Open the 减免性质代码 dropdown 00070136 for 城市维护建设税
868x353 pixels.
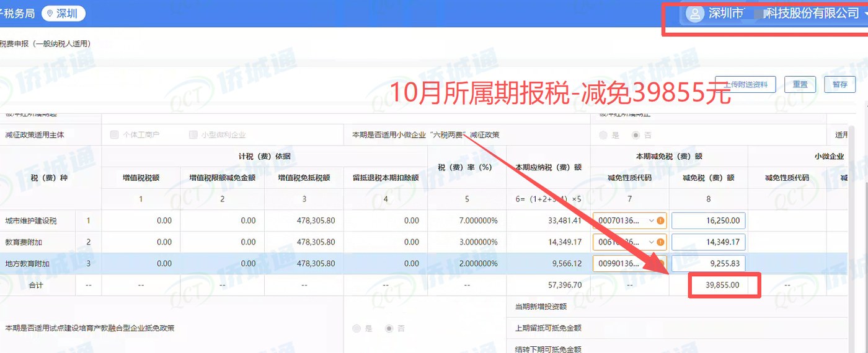(629, 220)
